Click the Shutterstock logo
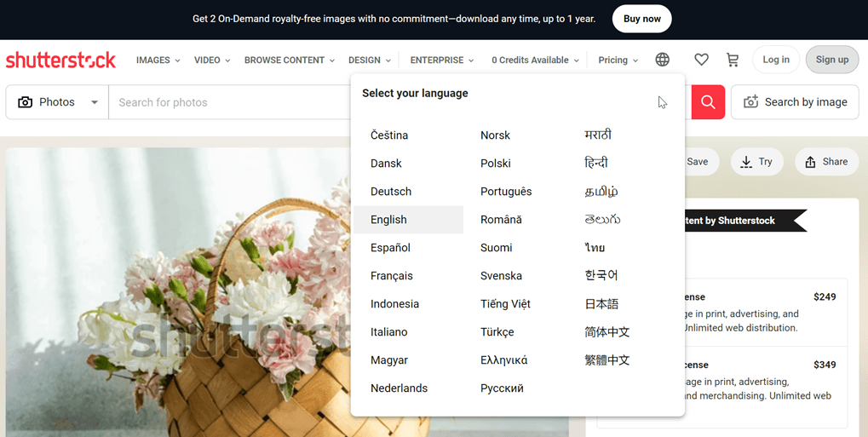The height and width of the screenshot is (437, 868). coord(60,60)
